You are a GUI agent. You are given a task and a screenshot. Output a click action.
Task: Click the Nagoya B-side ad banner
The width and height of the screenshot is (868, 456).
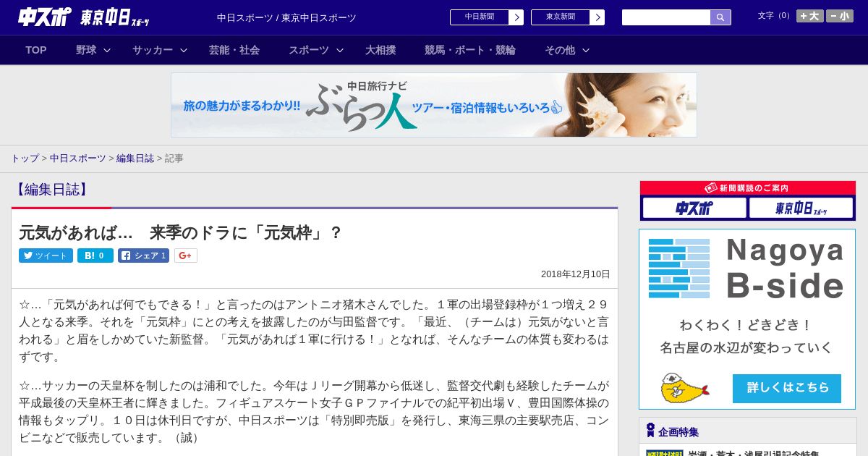747,319
